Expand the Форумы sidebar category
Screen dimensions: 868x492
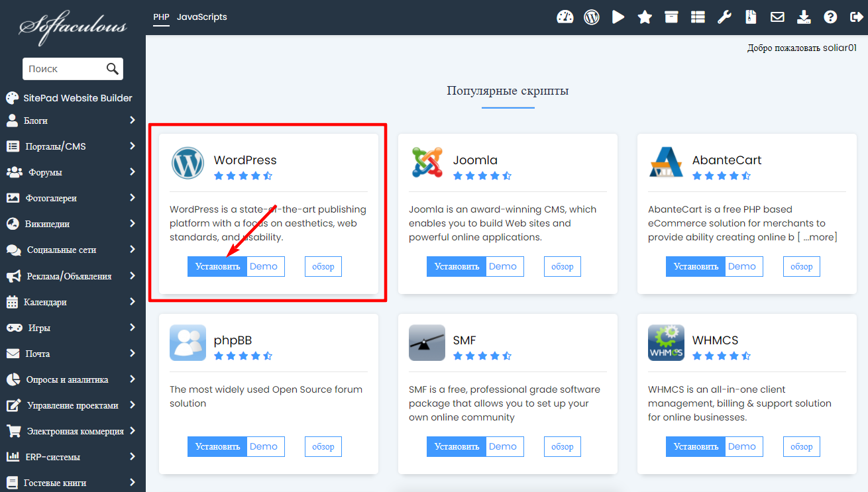click(72, 172)
